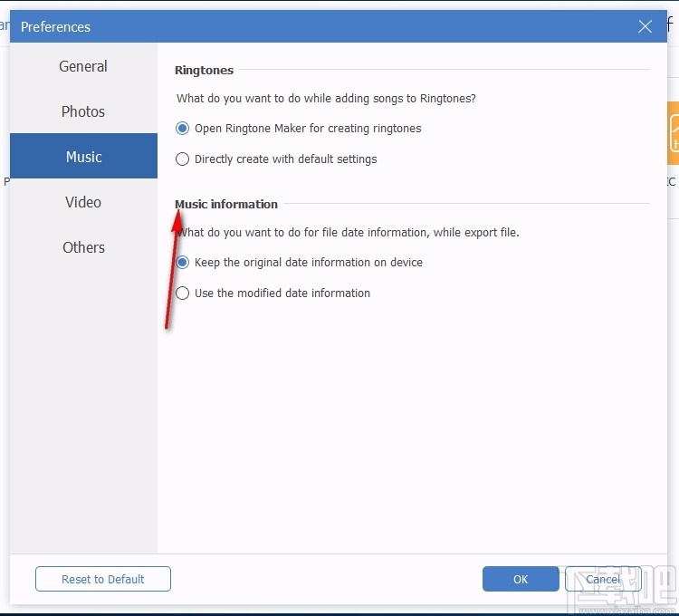Viewport: 679px width, 616px height.
Task: Click the Reset to Default button
Action: coord(103,579)
